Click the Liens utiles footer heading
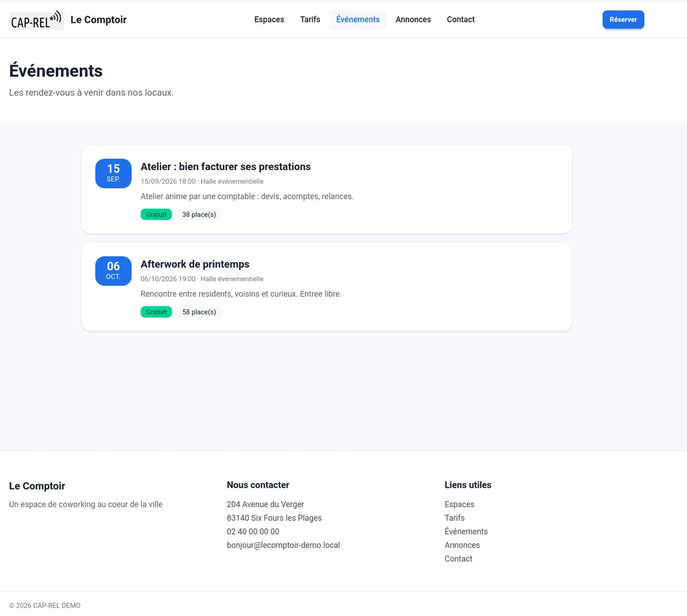 (468, 485)
